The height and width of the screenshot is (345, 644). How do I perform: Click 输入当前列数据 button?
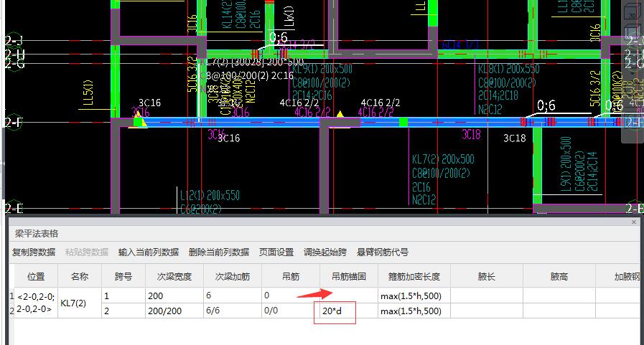coord(149,252)
